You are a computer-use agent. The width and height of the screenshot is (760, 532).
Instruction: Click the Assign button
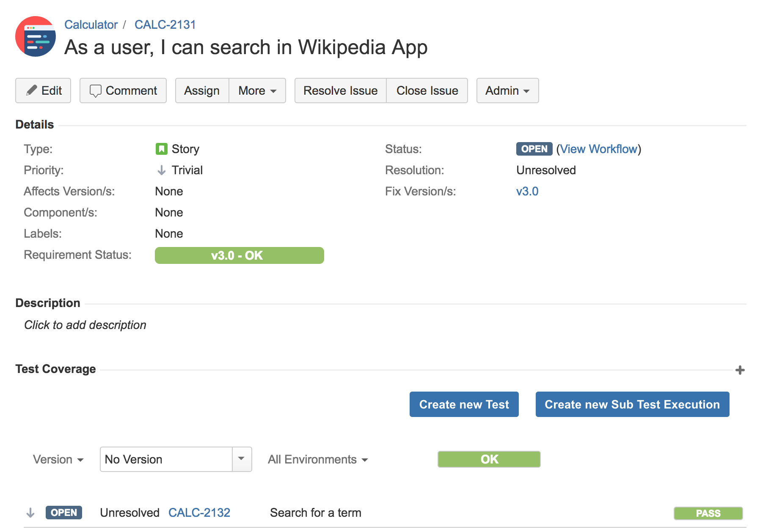point(202,90)
